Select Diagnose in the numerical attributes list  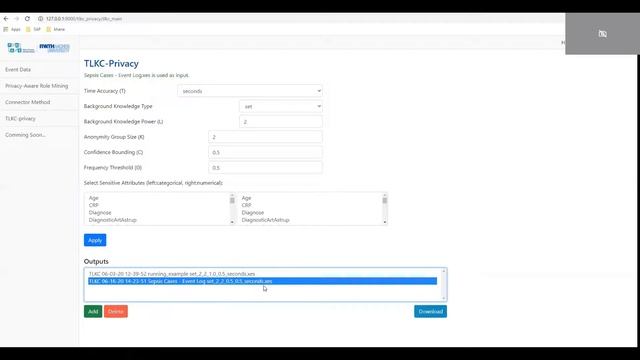coord(310,213)
